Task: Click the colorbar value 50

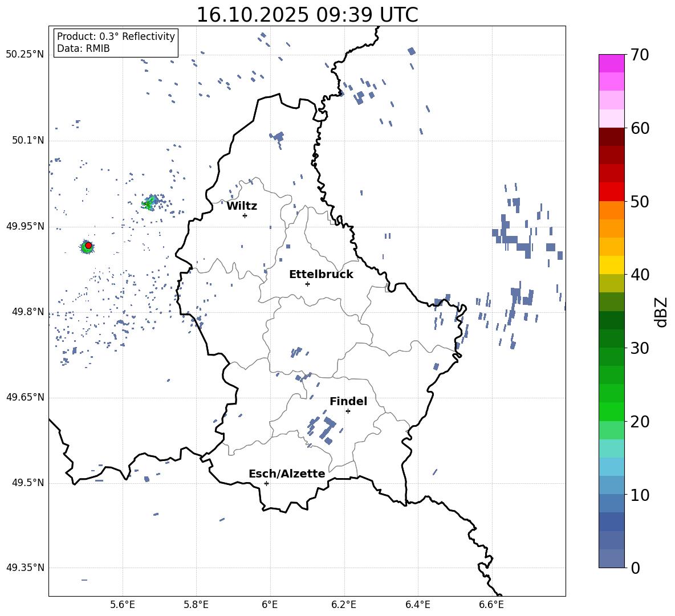Action: [640, 202]
